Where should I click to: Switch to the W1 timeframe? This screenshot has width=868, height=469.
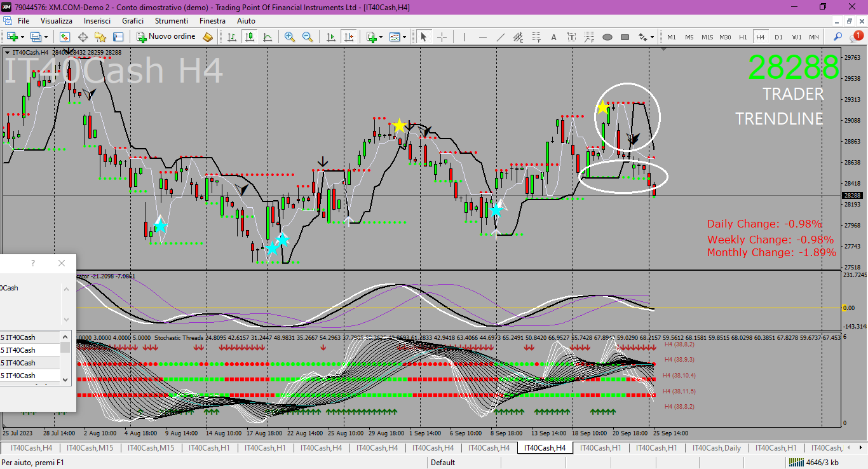(x=796, y=37)
